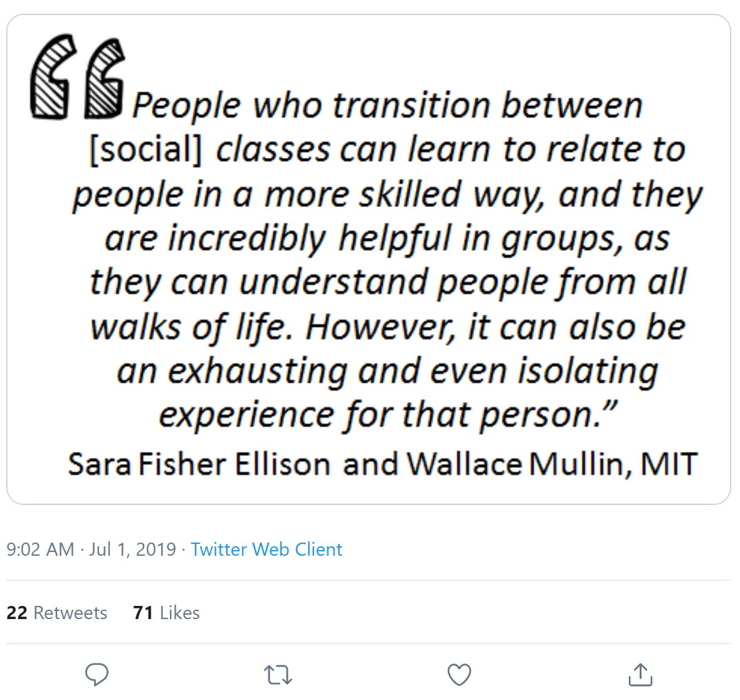Click the 'Wallace Mullin' name in the image
Viewport: 740px width, 700px height.
pos(519,464)
